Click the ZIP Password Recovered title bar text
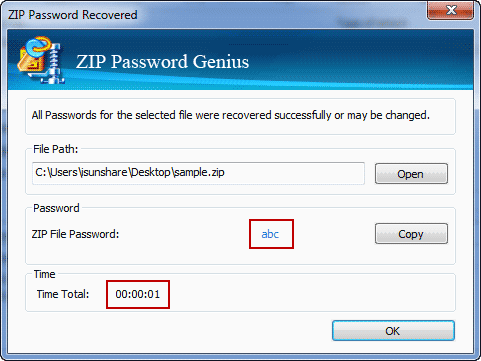 click(73, 15)
